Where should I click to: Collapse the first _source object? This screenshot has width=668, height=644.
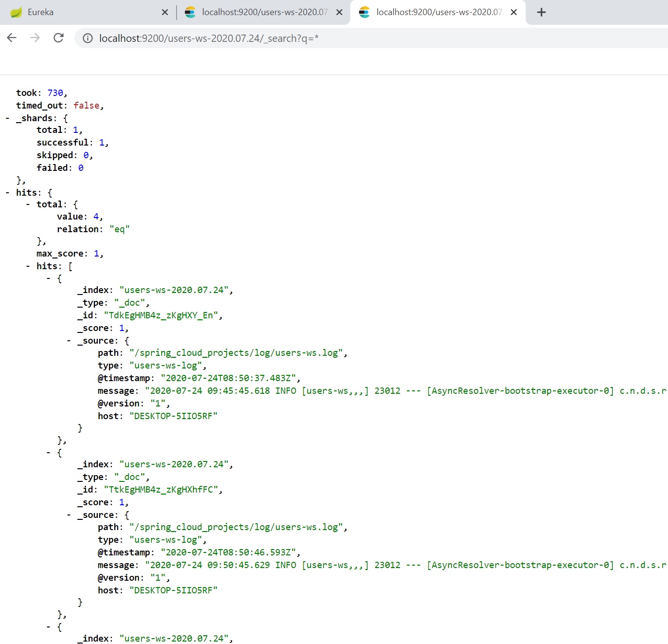[69, 341]
